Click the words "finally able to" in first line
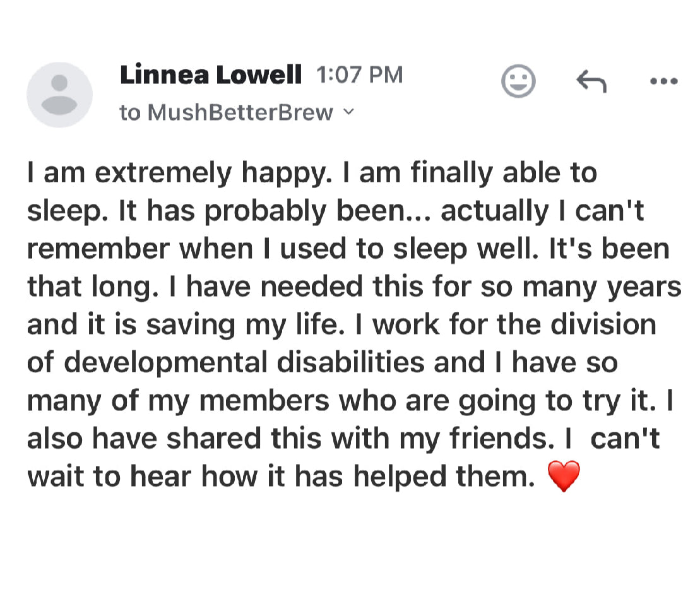The width and height of the screenshot is (700, 599). click(x=504, y=173)
